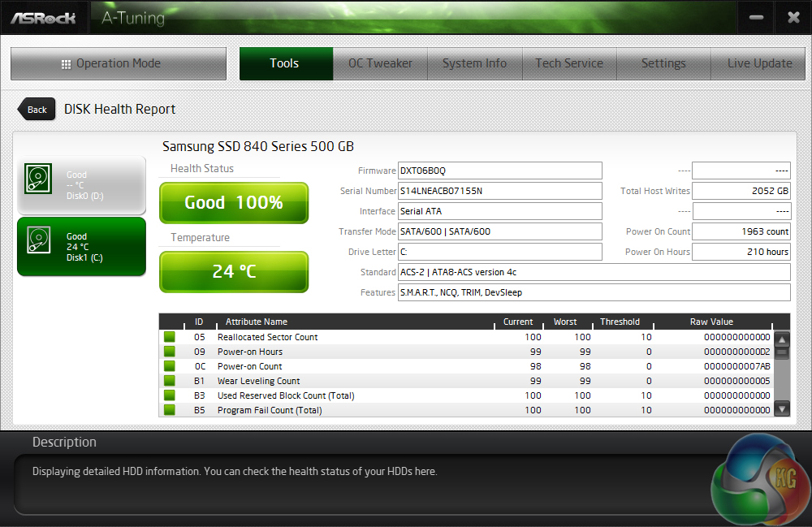Click green status square for Wear Leveling Count
Viewport: 812px width, 527px height.
[170, 381]
